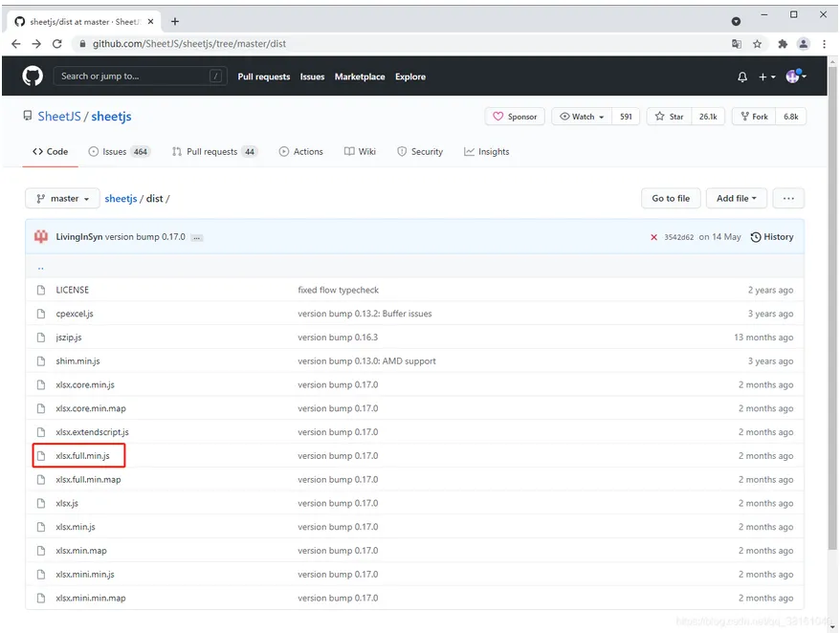Click the file icon beside xlsx.js
Screen dimensions: 840x633
pyautogui.click(x=41, y=503)
